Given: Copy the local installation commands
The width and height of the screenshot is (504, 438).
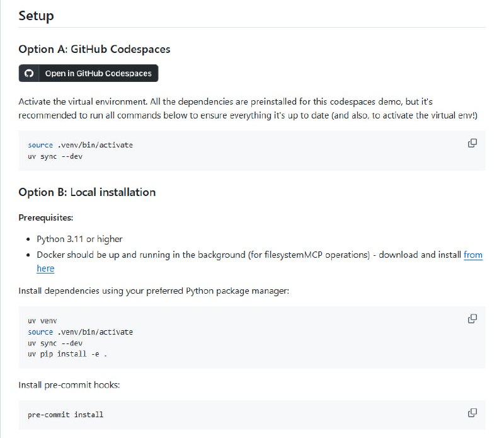Looking at the screenshot, I should click(x=472, y=319).
